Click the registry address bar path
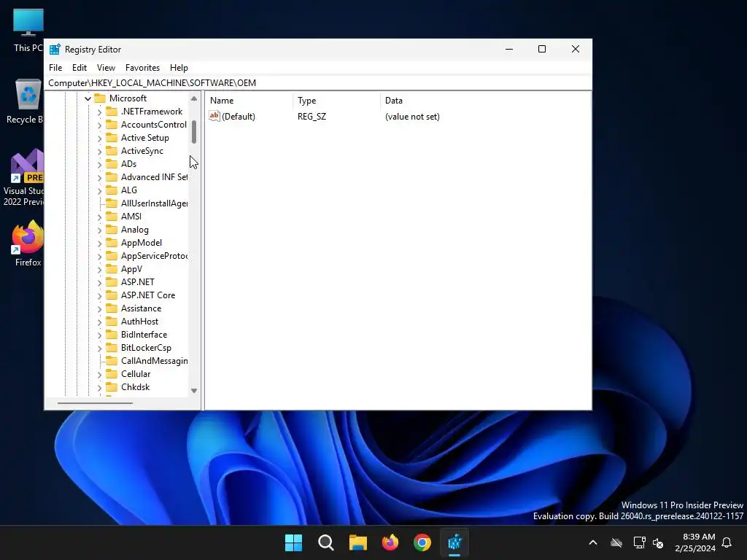Viewport: 747px width, 560px height. click(152, 83)
